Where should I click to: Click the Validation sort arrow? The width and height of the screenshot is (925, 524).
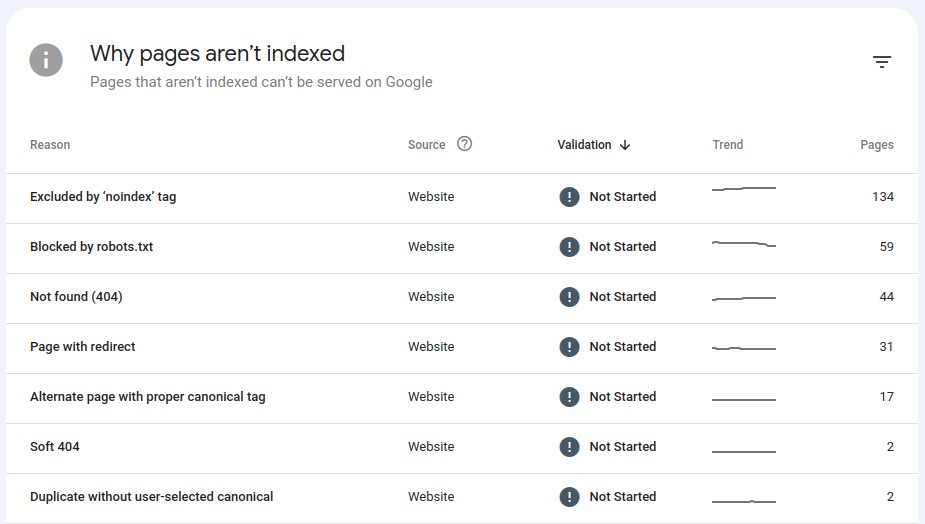625,145
